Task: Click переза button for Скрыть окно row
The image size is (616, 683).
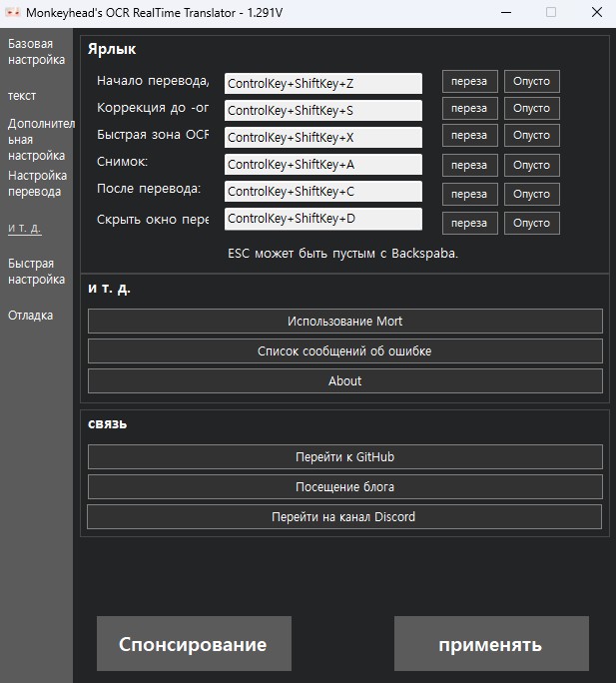Action: 469,223
